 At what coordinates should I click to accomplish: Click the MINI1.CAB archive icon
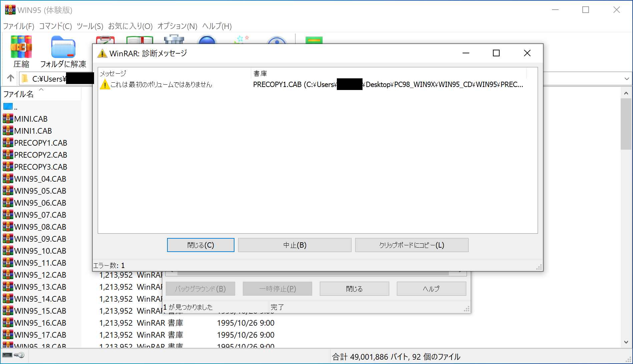[x=8, y=131]
